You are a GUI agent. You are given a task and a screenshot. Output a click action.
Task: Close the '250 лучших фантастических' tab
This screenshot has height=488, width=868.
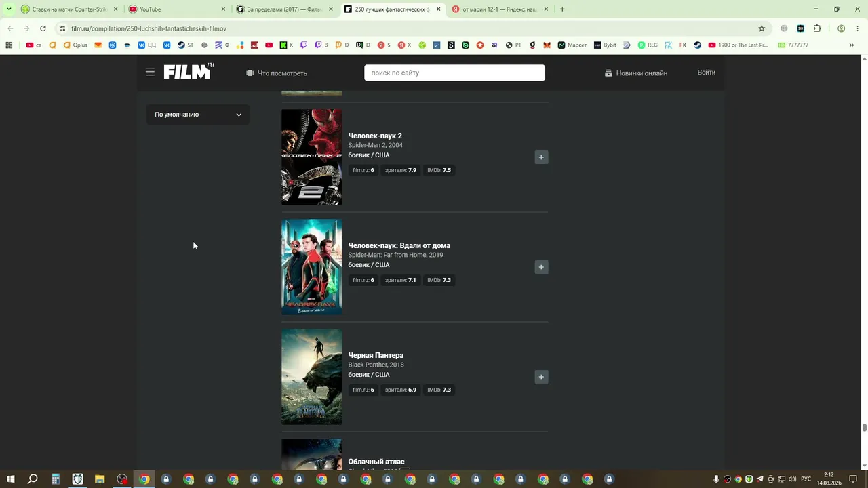click(x=438, y=9)
